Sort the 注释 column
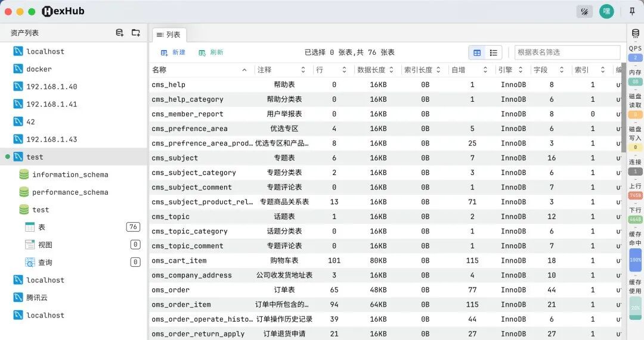 tap(303, 70)
